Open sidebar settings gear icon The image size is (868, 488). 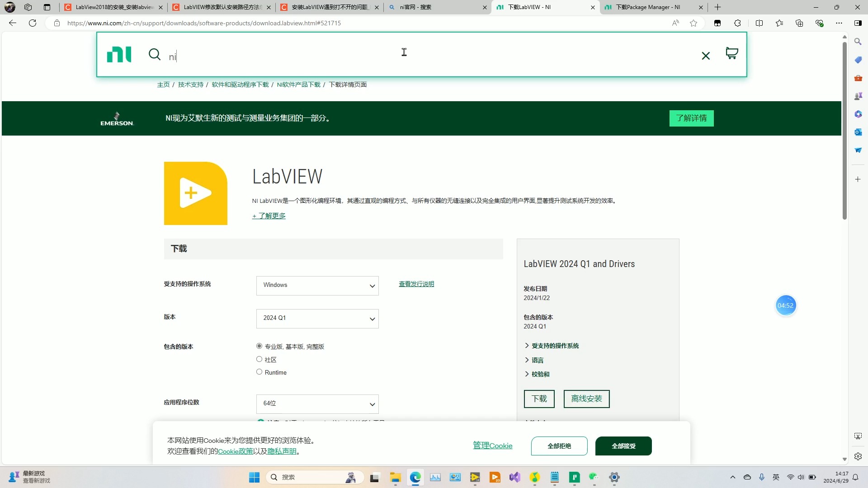click(x=858, y=456)
